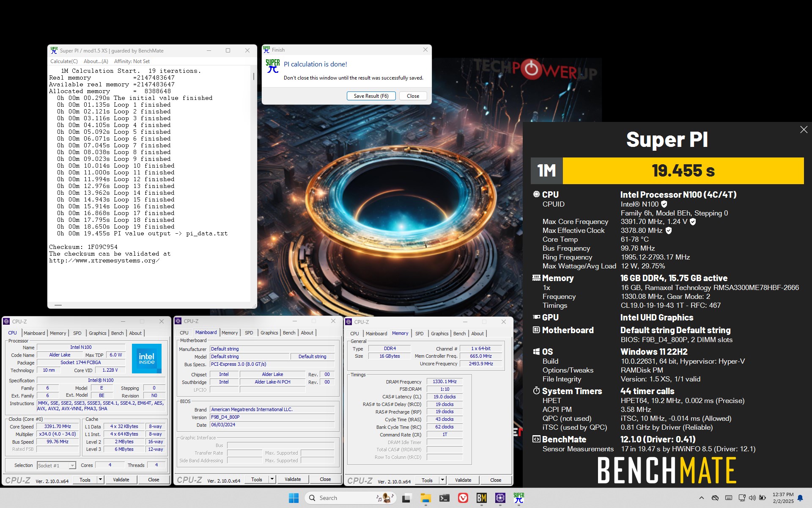The height and width of the screenshot is (508, 812).
Task: Click Save Result (F6) button
Action: click(371, 96)
